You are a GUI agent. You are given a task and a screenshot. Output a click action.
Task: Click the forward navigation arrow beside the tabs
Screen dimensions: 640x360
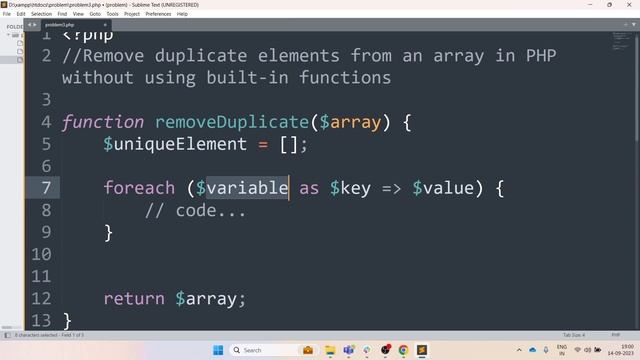point(34,25)
